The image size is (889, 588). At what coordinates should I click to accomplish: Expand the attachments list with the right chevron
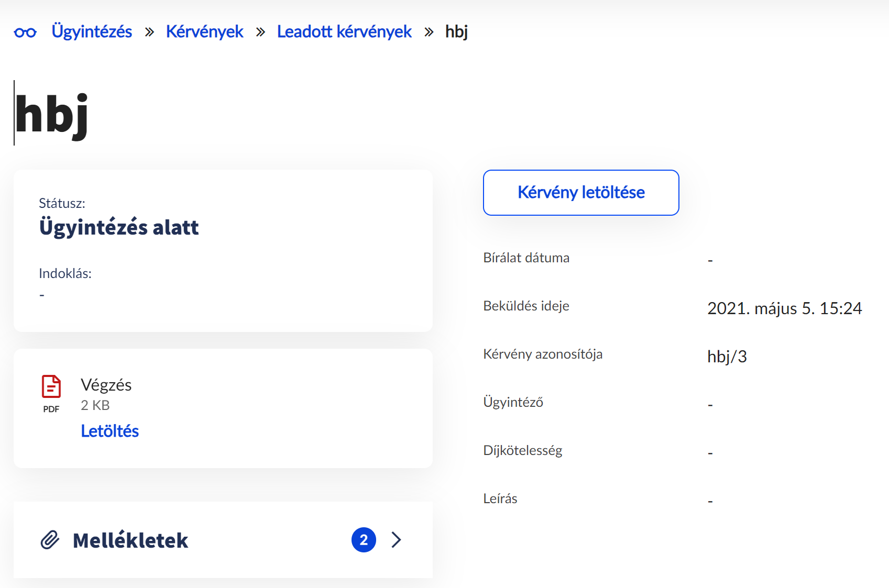pyautogui.click(x=396, y=540)
